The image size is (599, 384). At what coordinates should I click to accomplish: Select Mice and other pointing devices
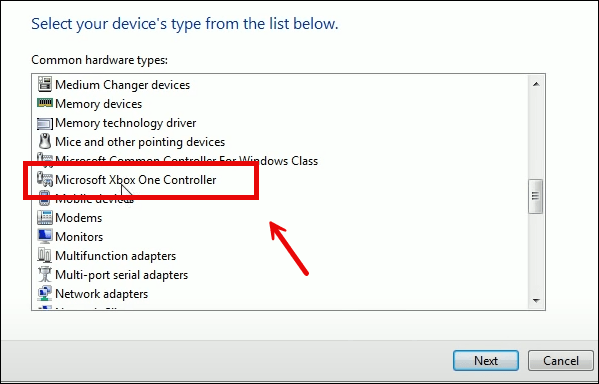tap(140, 142)
